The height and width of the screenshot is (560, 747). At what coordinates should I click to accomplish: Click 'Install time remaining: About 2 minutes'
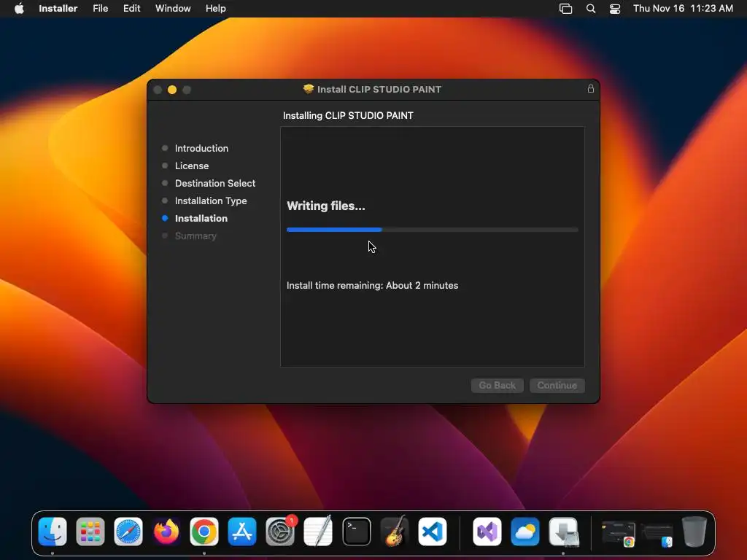click(372, 285)
